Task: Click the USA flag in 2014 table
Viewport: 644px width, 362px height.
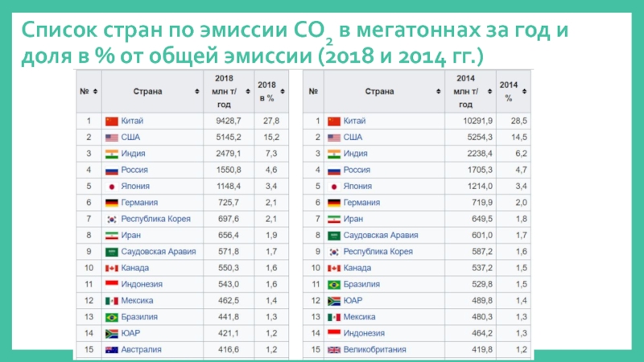Action: coord(334,138)
